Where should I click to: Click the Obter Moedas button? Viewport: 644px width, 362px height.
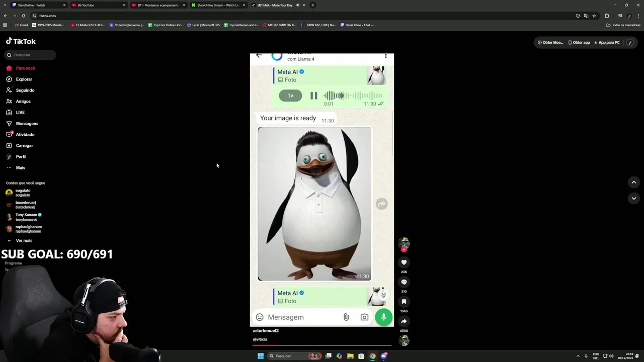pos(550,43)
